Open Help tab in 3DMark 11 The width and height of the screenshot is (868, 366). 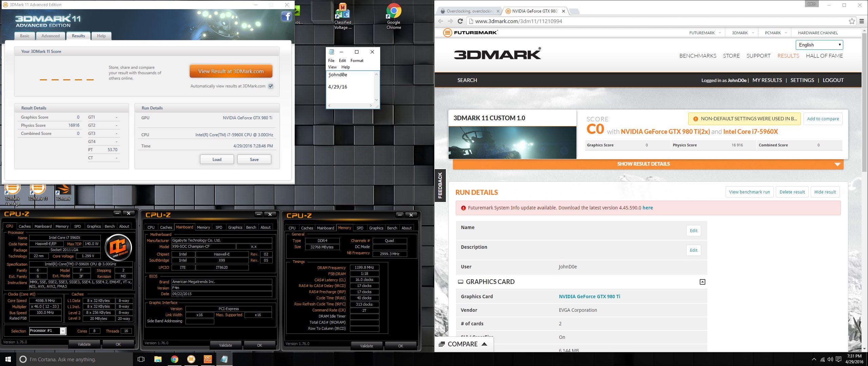101,36
